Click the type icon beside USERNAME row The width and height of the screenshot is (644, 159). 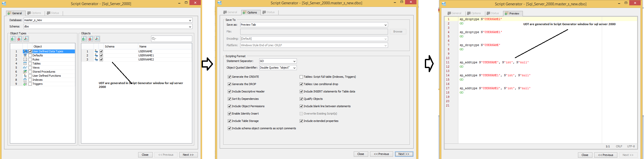96,51
